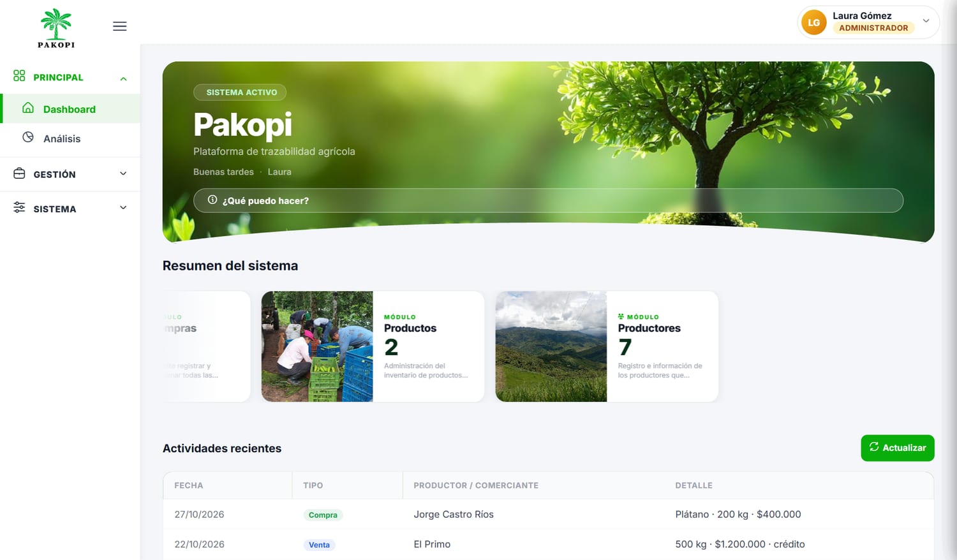Screen dimensions: 957x560
Task: Select the SISTEMA menu heading
Action: pos(55,209)
